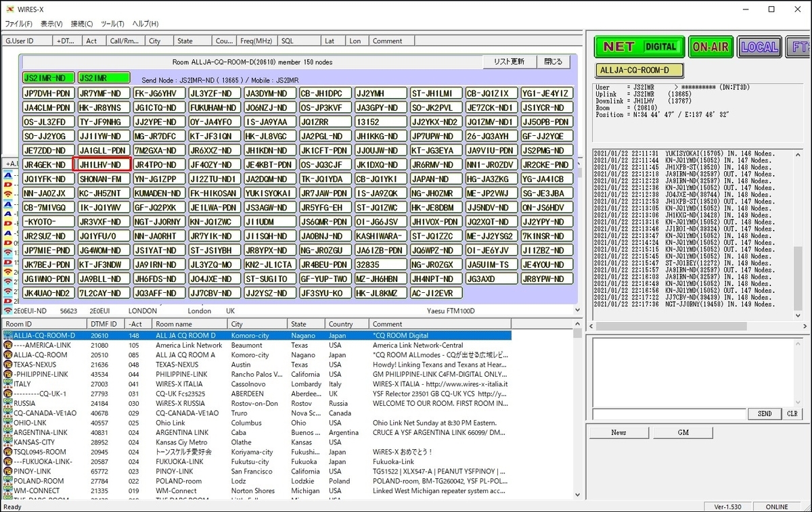Select the KUMADEN-ND node

pos(158,193)
